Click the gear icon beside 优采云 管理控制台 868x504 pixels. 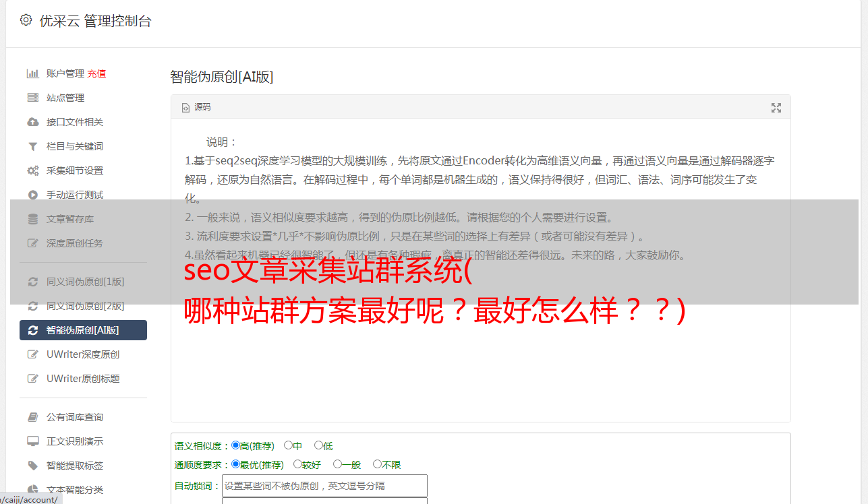click(x=26, y=20)
